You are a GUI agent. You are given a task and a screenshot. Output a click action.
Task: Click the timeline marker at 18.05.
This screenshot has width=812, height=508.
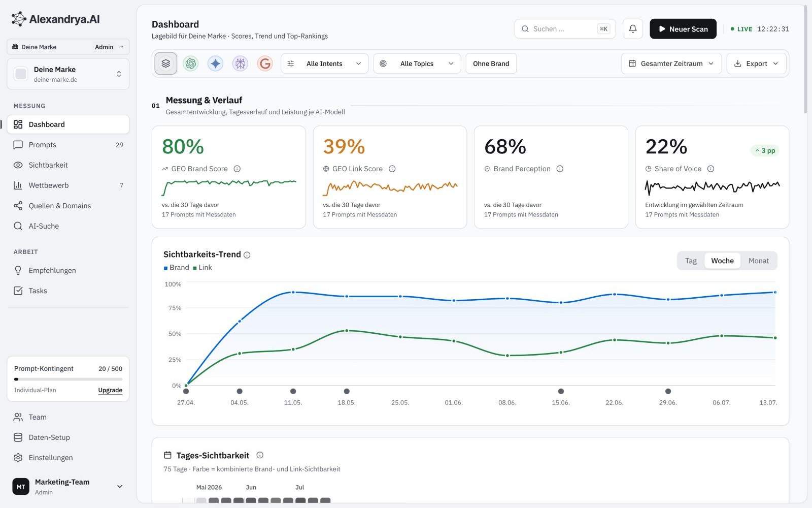[x=347, y=391]
